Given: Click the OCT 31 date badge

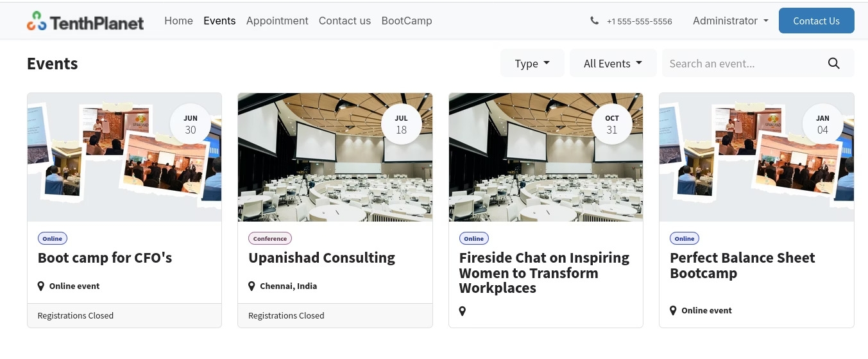Looking at the screenshot, I should [x=611, y=124].
